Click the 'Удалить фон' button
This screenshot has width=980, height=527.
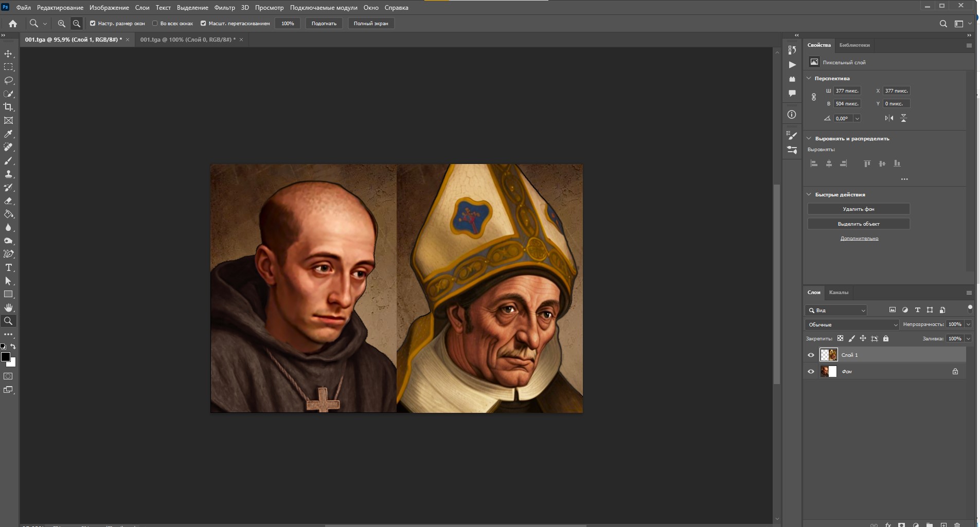tap(859, 209)
